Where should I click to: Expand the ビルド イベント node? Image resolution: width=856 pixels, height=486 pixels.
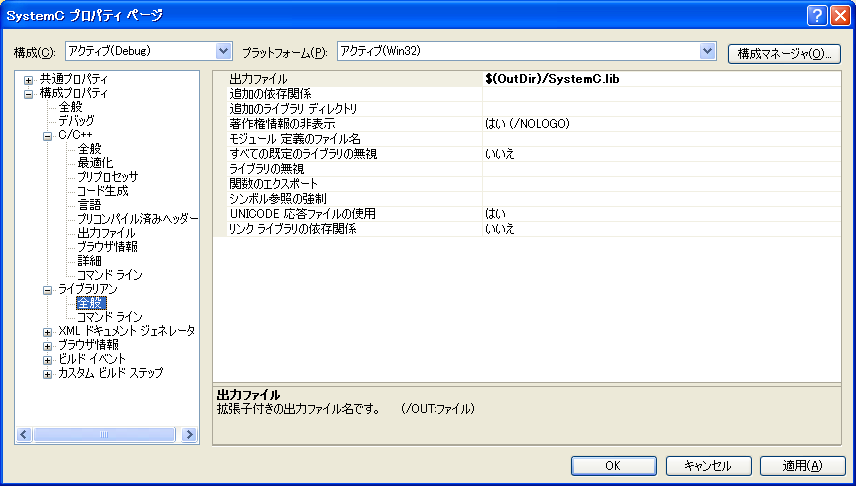point(47,360)
